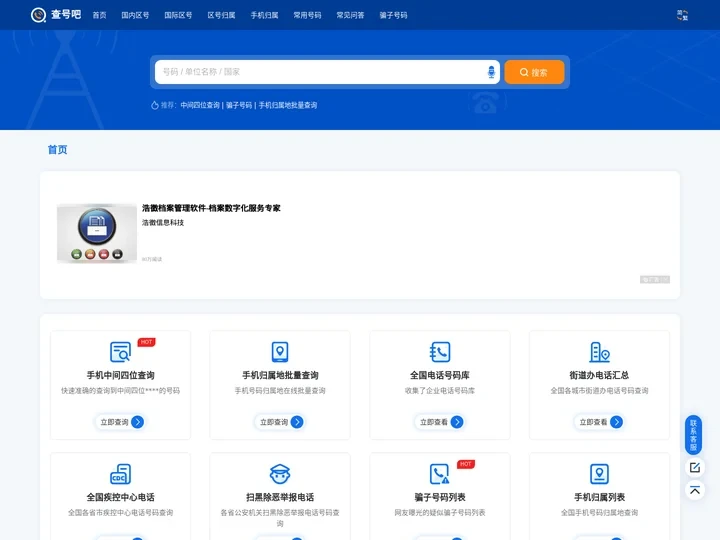The height and width of the screenshot is (540, 720).
Task: Click the 全国电话号码库 phonebook icon
Action: click(x=440, y=352)
